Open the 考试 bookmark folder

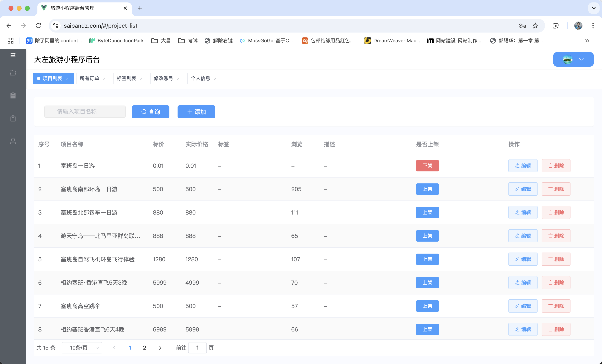coord(188,40)
